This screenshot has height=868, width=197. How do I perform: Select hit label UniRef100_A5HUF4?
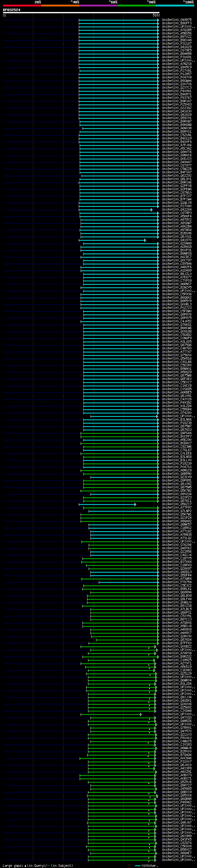click(x=177, y=216)
